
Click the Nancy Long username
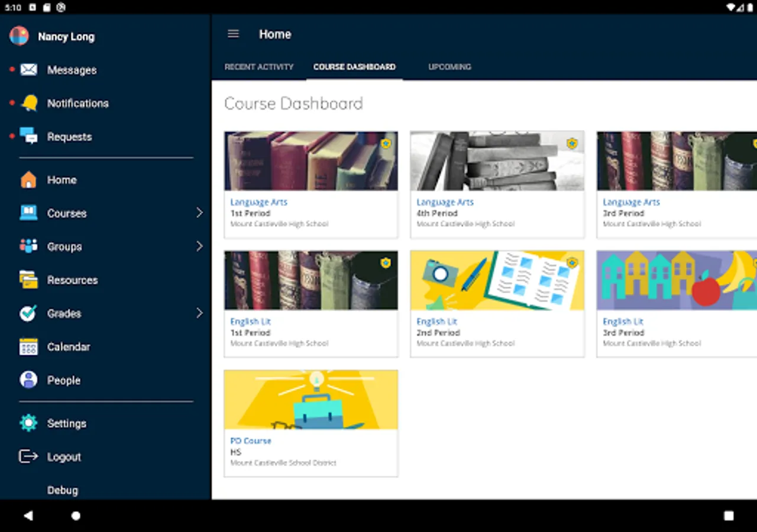click(66, 37)
